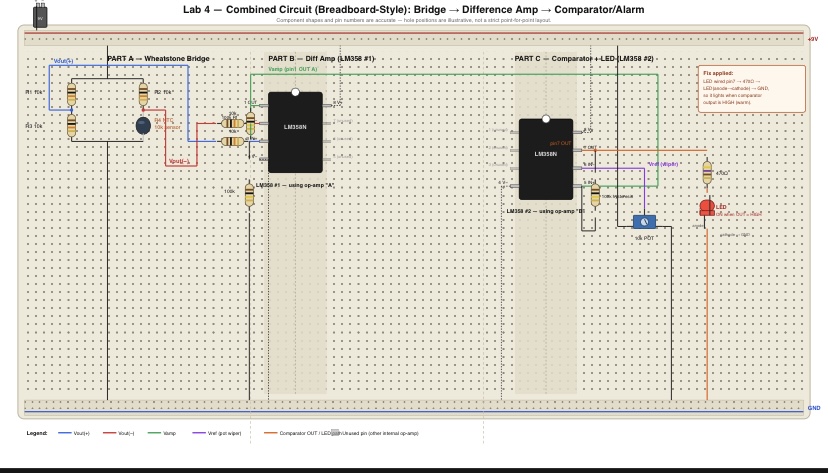828x473 pixels.
Task: Click the LED label text
Action: (x=721, y=207)
